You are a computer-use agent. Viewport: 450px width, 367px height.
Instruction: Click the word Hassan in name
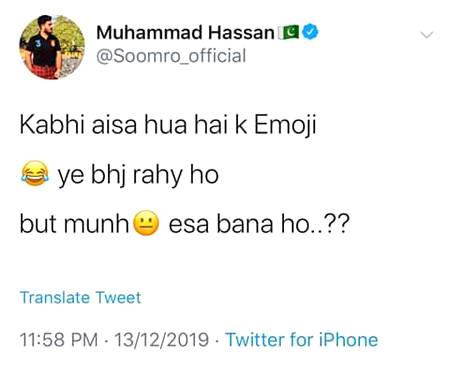241,32
